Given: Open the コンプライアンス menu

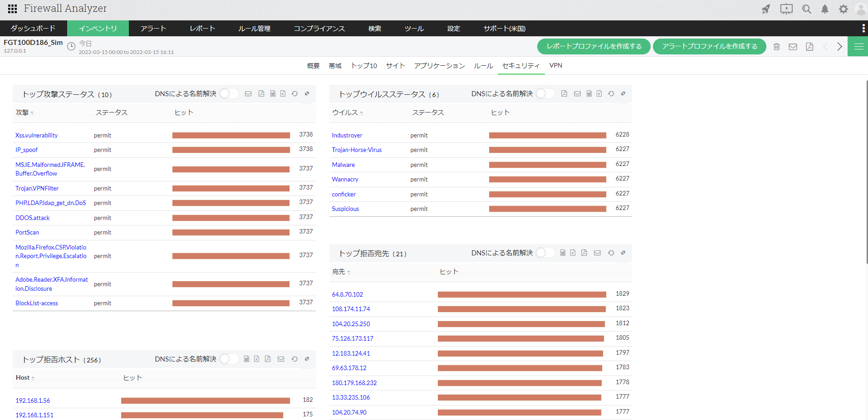Looking at the screenshot, I should [x=319, y=28].
